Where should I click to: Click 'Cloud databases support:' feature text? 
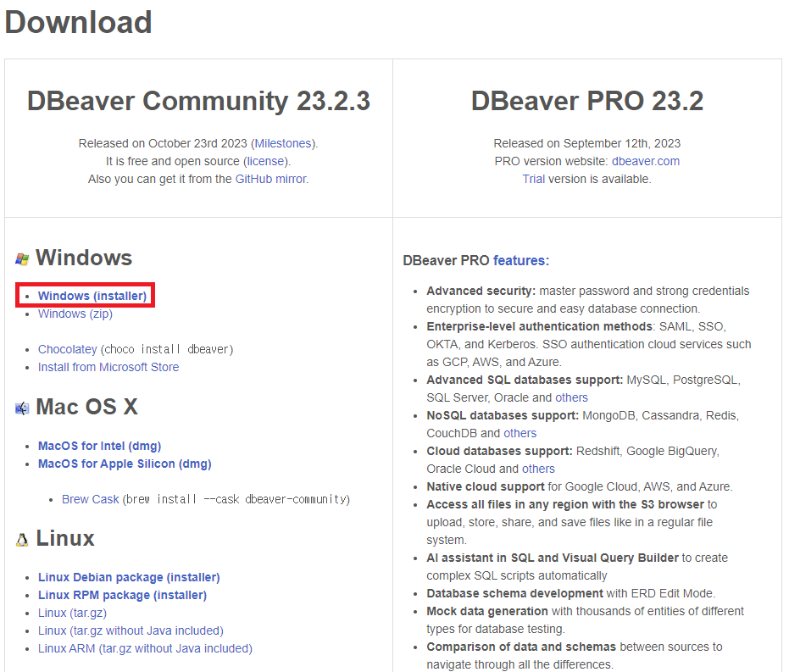coord(500,451)
